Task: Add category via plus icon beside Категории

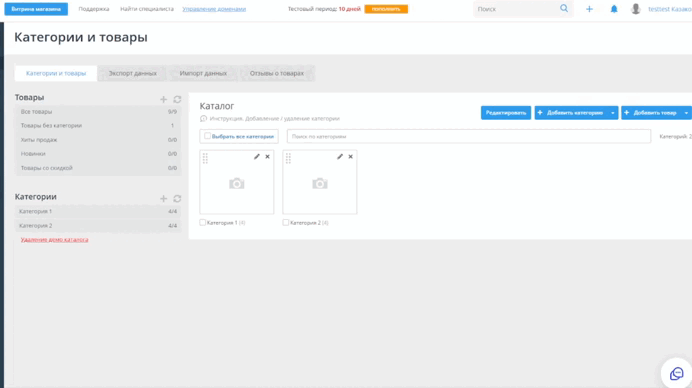Action: click(163, 199)
